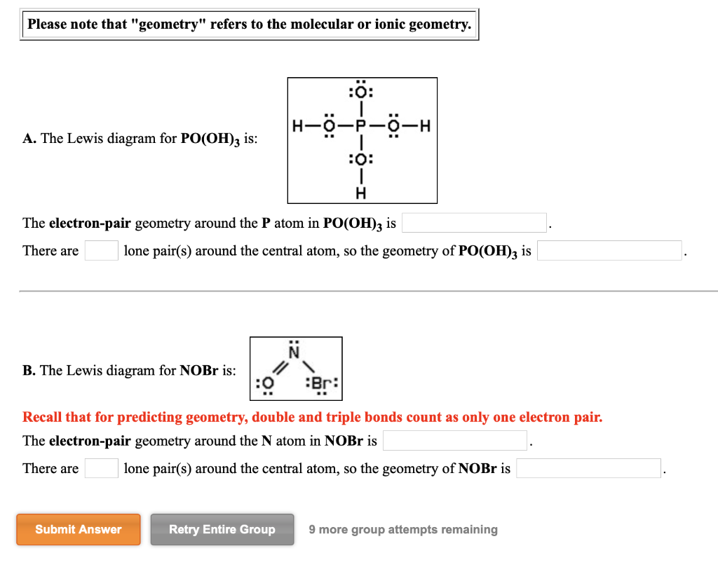The width and height of the screenshot is (718, 588).
Task: Click the electron-pair geometry field for NOBr
Action: pyautogui.click(x=454, y=440)
